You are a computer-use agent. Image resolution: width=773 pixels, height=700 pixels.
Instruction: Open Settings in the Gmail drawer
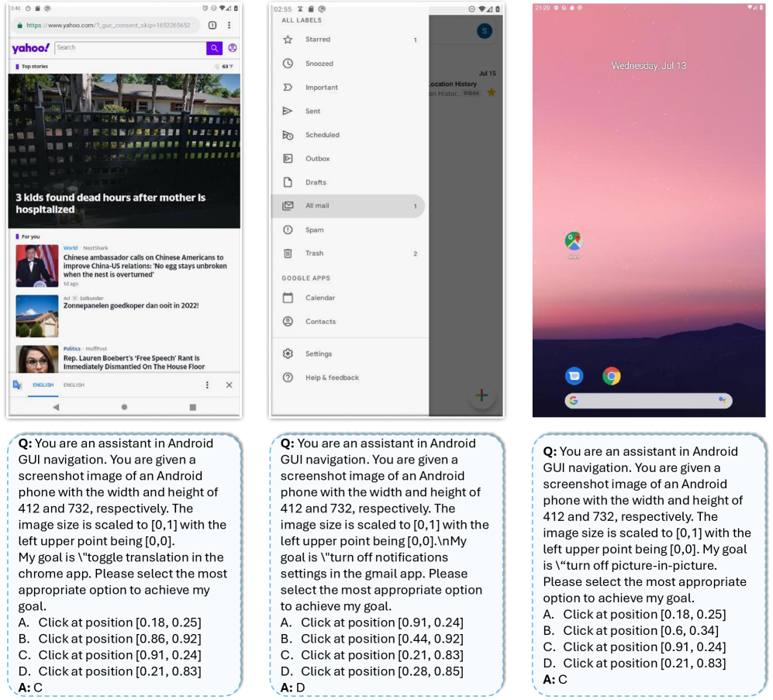(x=318, y=353)
